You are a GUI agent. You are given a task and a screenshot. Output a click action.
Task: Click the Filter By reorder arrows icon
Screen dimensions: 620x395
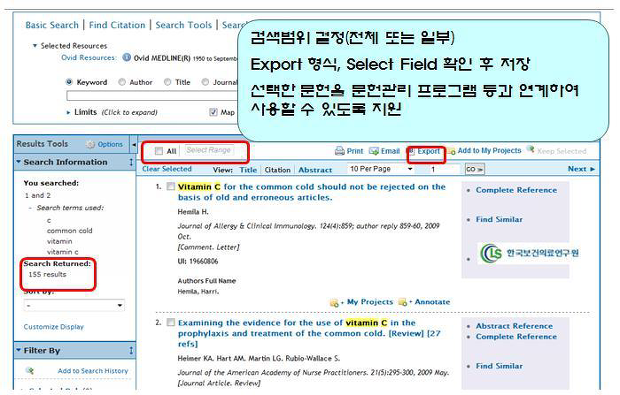131,350
